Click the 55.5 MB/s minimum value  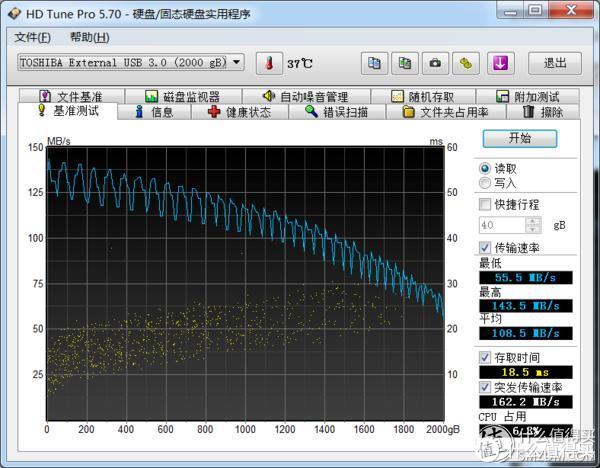526,277
